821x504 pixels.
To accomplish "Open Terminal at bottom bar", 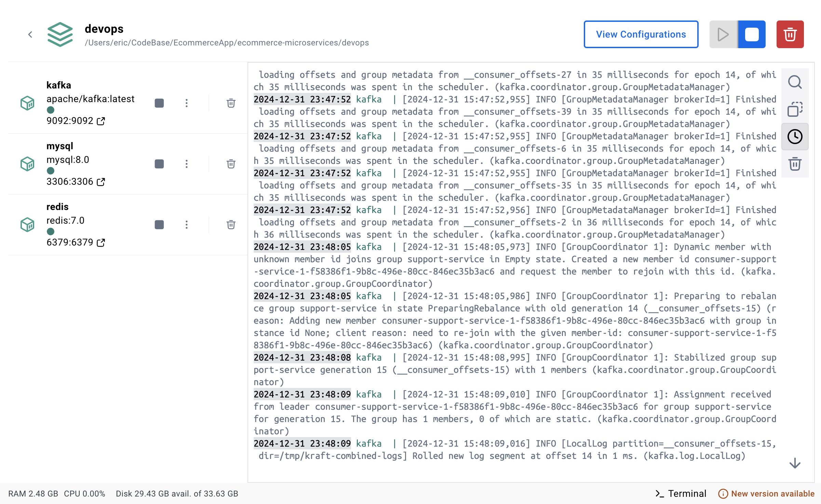I will point(682,493).
